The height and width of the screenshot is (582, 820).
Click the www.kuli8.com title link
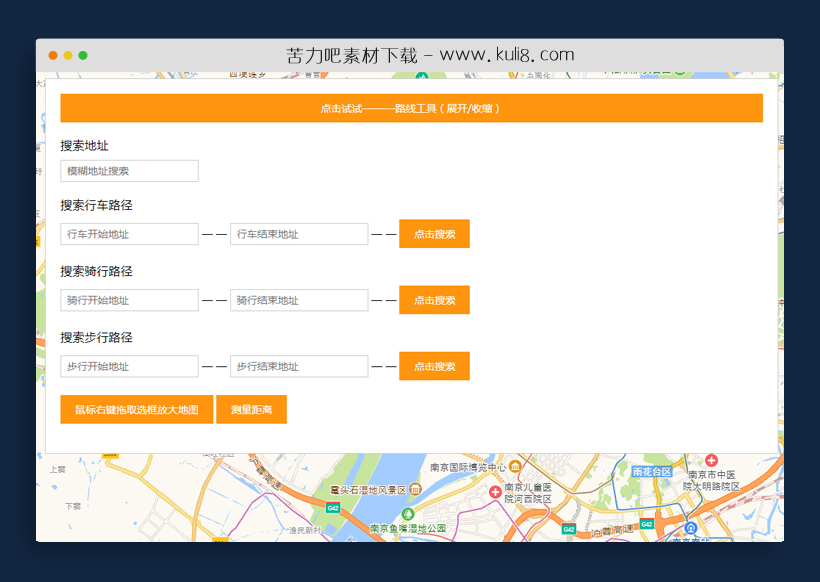tap(428, 54)
